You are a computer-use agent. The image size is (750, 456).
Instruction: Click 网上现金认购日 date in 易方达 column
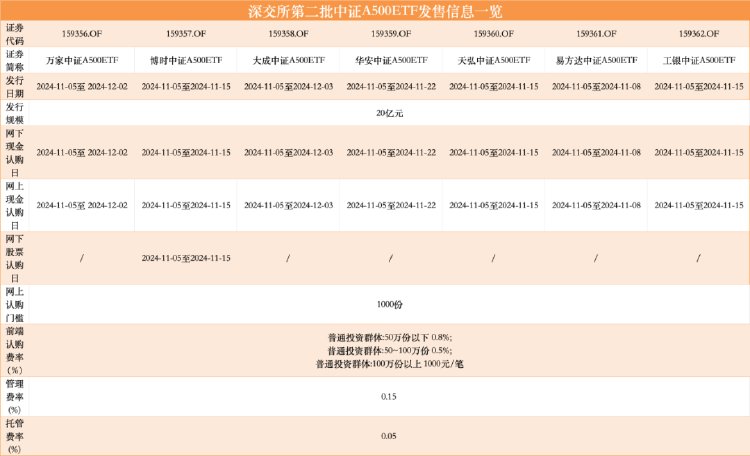tap(596, 205)
